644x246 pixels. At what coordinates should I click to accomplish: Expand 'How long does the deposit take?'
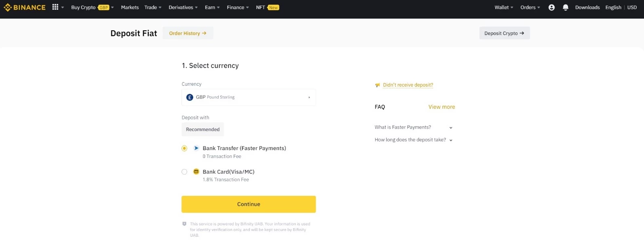click(413, 140)
